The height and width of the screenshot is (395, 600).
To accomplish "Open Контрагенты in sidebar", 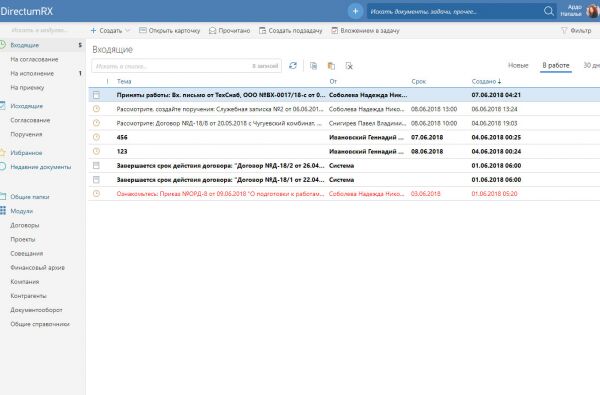I will click(28, 295).
